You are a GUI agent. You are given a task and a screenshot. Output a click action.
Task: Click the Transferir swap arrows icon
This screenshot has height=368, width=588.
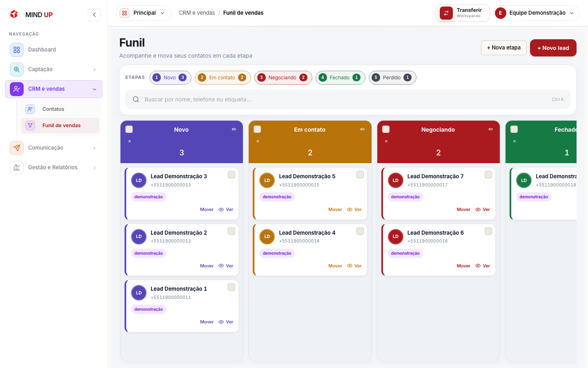(x=446, y=13)
